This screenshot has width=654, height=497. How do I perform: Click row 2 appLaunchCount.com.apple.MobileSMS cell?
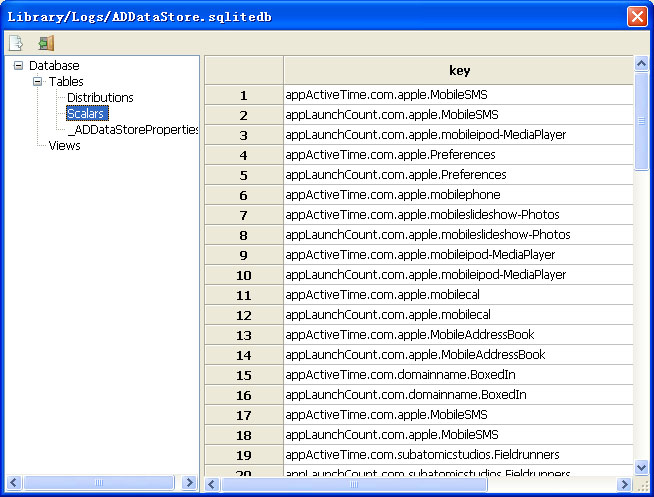(458, 115)
